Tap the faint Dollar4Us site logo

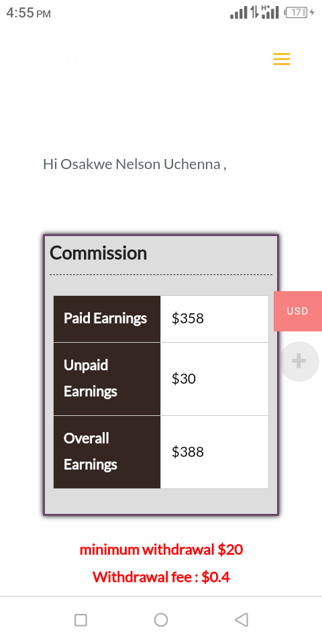tap(55, 58)
